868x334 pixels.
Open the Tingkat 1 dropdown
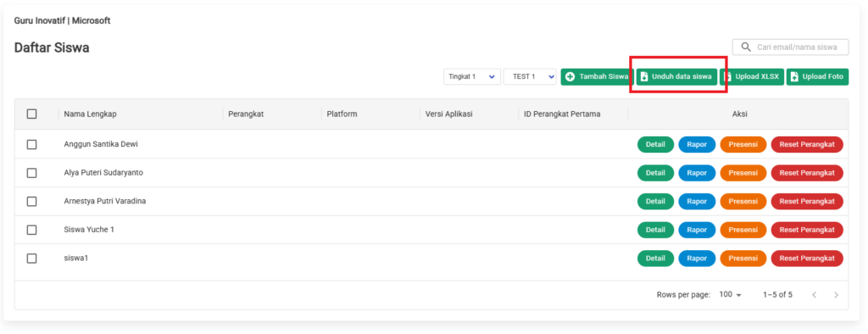click(x=471, y=77)
